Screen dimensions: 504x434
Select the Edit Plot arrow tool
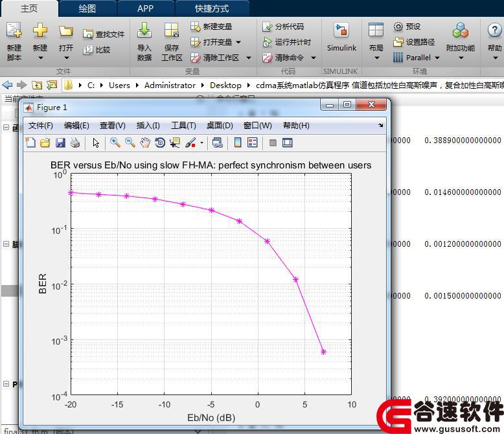(x=96, y=143)
